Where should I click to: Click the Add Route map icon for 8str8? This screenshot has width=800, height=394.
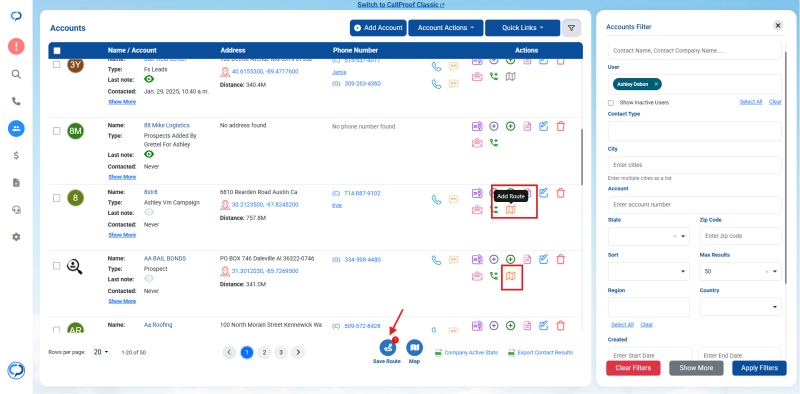(x=511, y=209)
